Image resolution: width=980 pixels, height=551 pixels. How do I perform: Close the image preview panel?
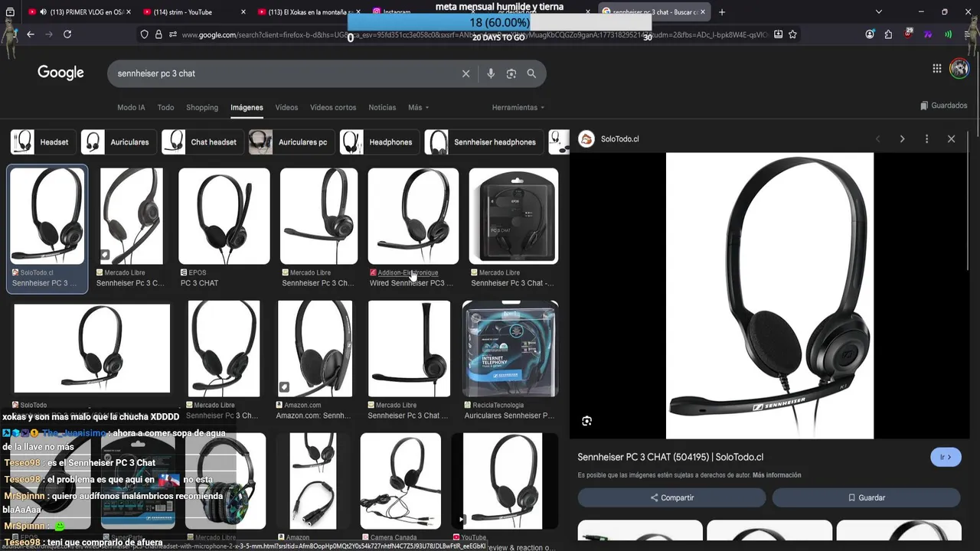coord(951,139)
